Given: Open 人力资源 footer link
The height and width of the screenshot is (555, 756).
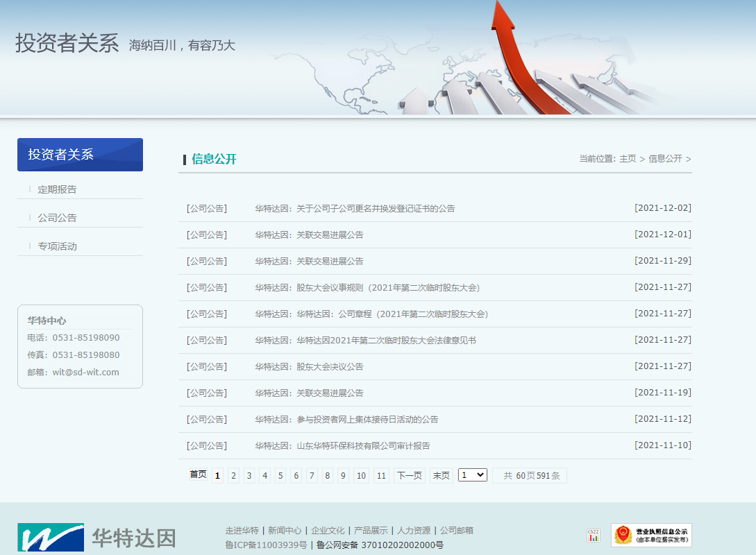Looking at the screenshot, I should [414, 531].
